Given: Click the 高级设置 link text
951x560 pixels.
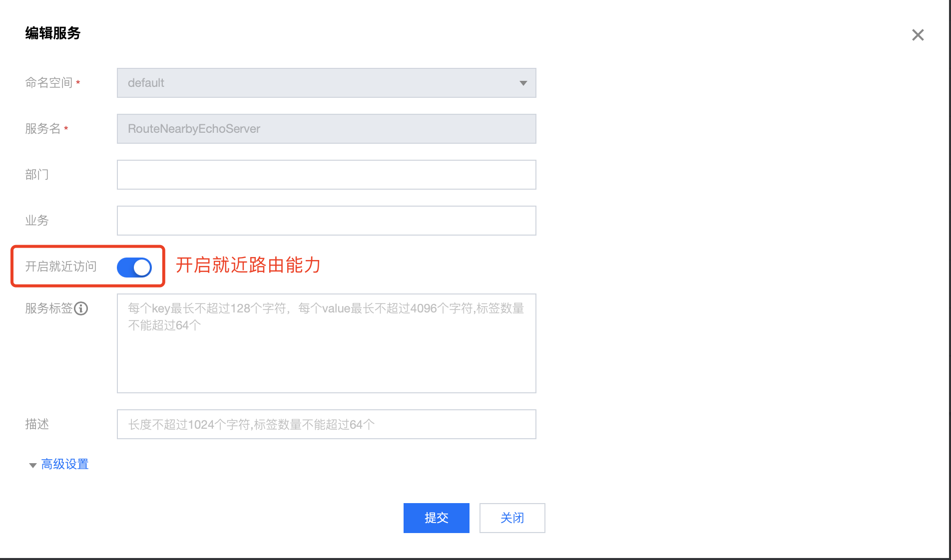Looking at the screenshot, I should 65,464.
